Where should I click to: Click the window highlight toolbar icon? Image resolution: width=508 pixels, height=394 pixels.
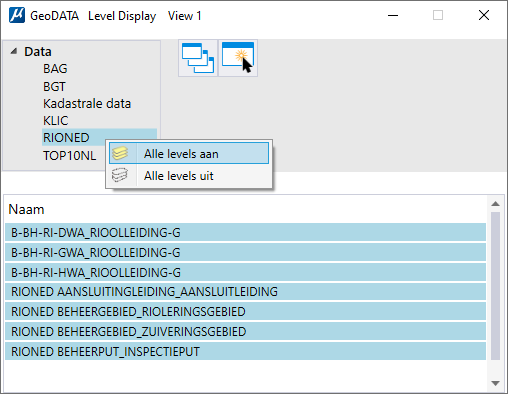coord(238,58)
